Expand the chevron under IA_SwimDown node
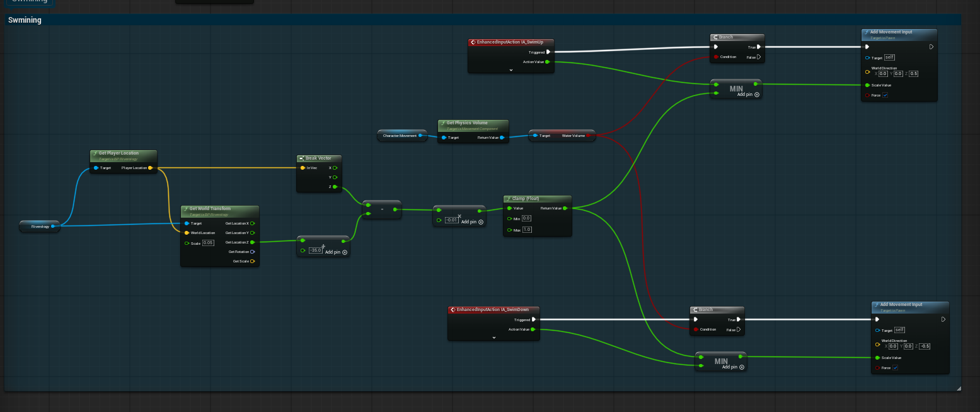Screen dimensions: 980x412 pyautogui.click(x=493, y=338)
